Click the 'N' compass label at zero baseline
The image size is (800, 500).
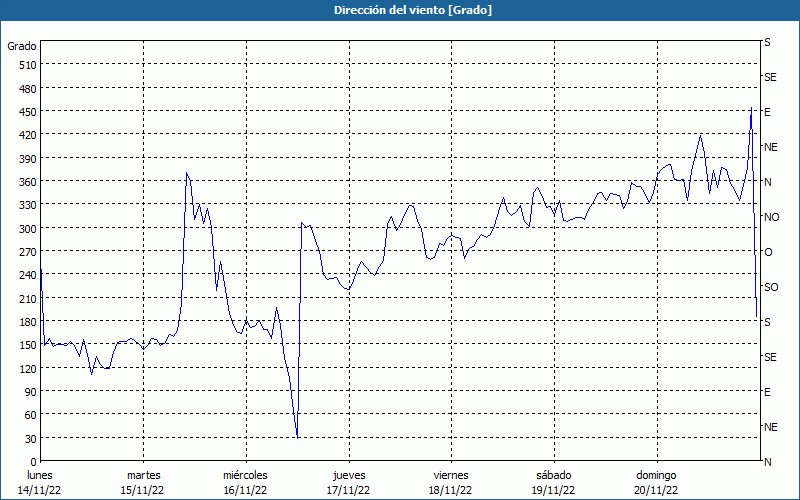768,462
